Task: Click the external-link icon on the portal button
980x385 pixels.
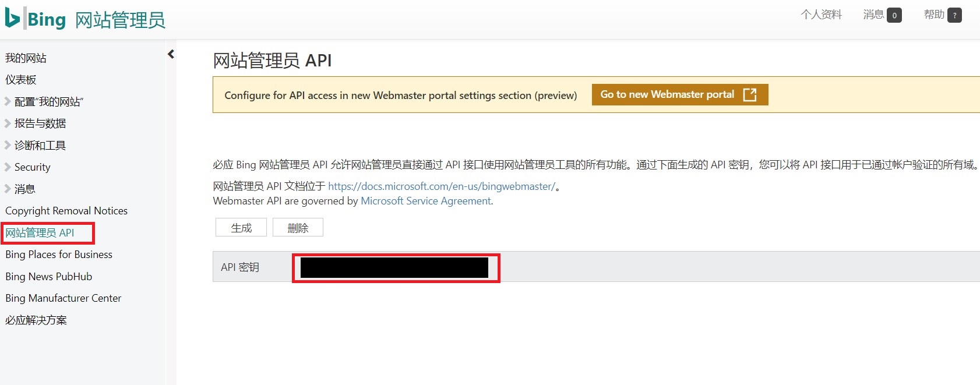Action: pos(750,94)
